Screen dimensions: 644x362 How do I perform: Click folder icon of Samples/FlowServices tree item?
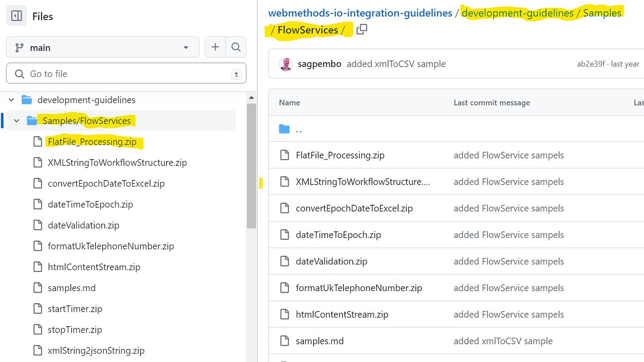tap(32, 121)
